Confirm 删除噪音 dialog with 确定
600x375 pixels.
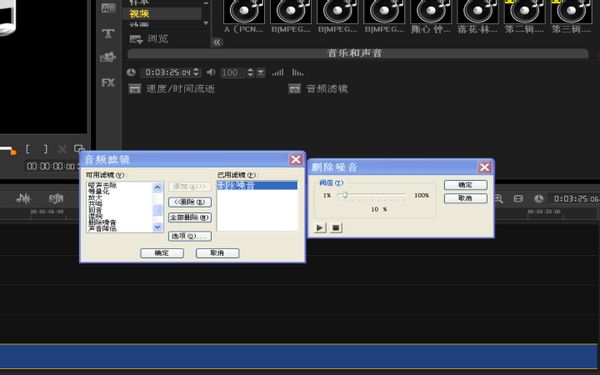pyautogui.click(x=465, y=185)
